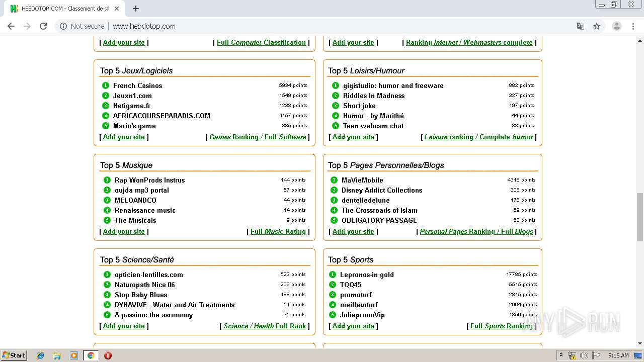644x362 pixels.
Task: Select the HEBDOTOP.COM browser tab
Action: click(x=65, y=9)
